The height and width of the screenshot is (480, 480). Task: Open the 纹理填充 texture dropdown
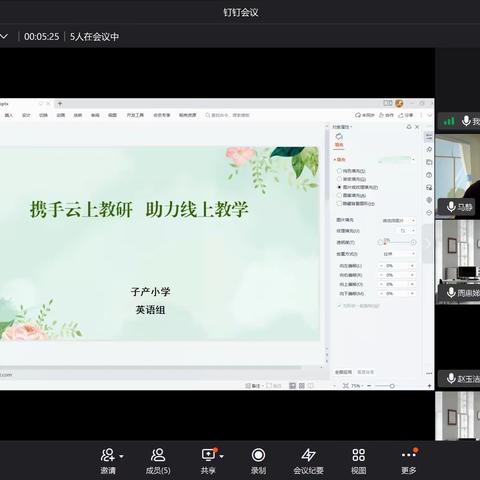click(407, 231)
